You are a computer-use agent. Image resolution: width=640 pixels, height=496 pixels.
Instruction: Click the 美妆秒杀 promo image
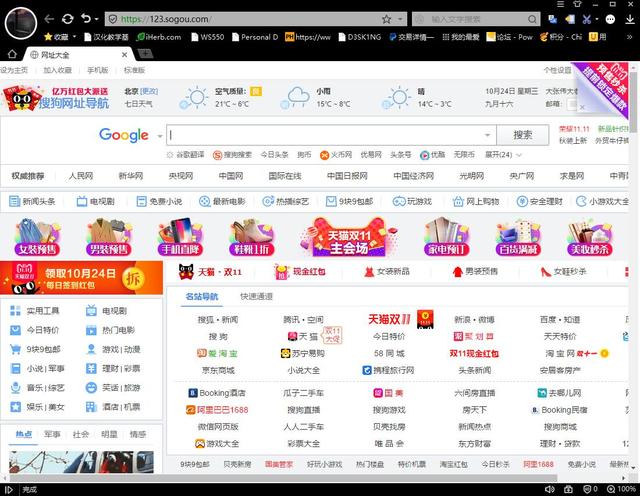[590, 236]
